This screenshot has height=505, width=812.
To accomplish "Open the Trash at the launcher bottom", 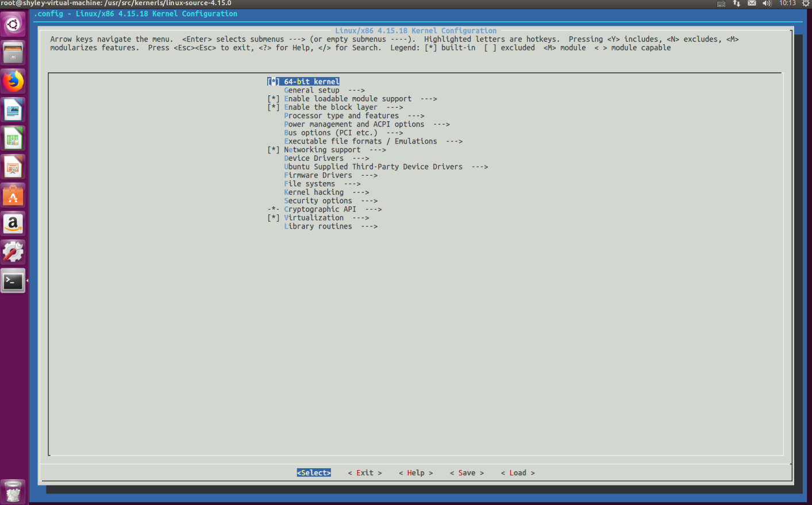I will (13, 491).
